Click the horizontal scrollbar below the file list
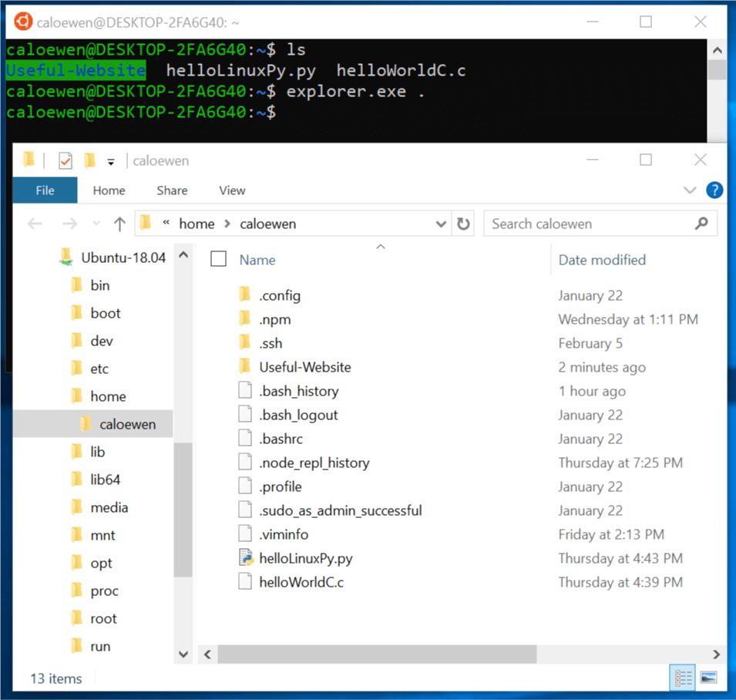 click(x=378, y=654)
